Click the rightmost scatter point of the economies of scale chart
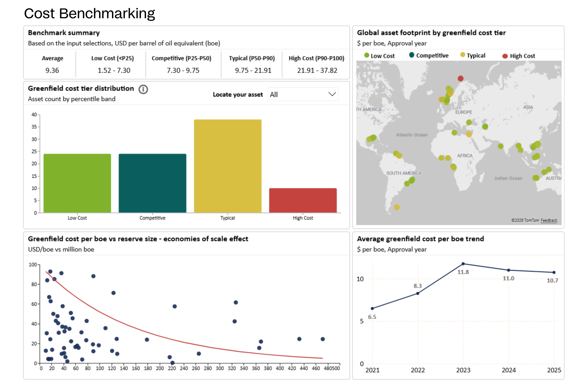 [x=322, y=339]
